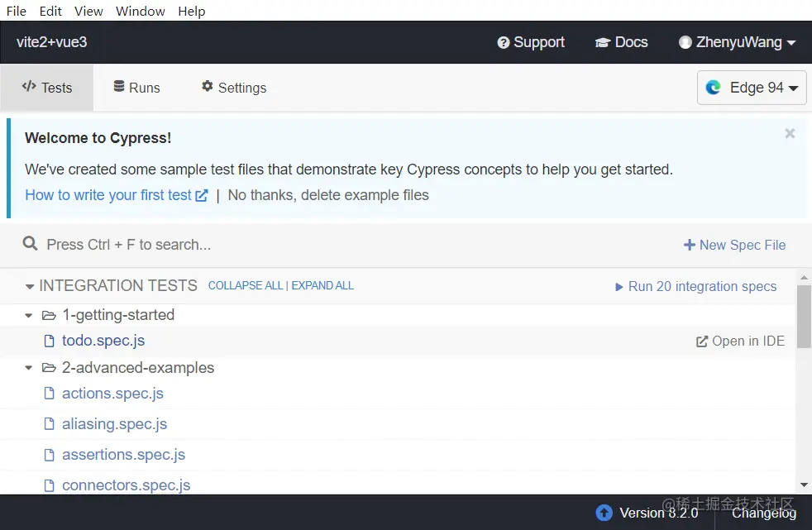Open the Settings tab

point(234,88)
